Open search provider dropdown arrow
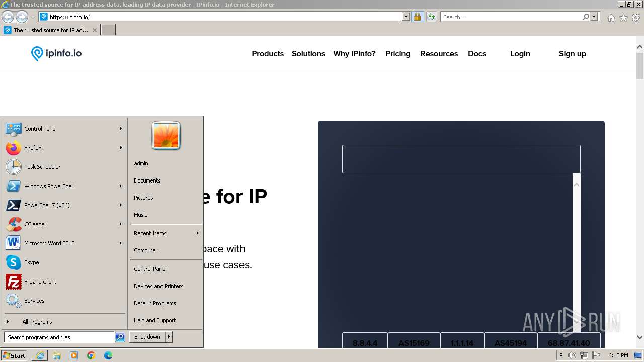The height and width of the screenshot is (362, 644). tap(594, 17)
